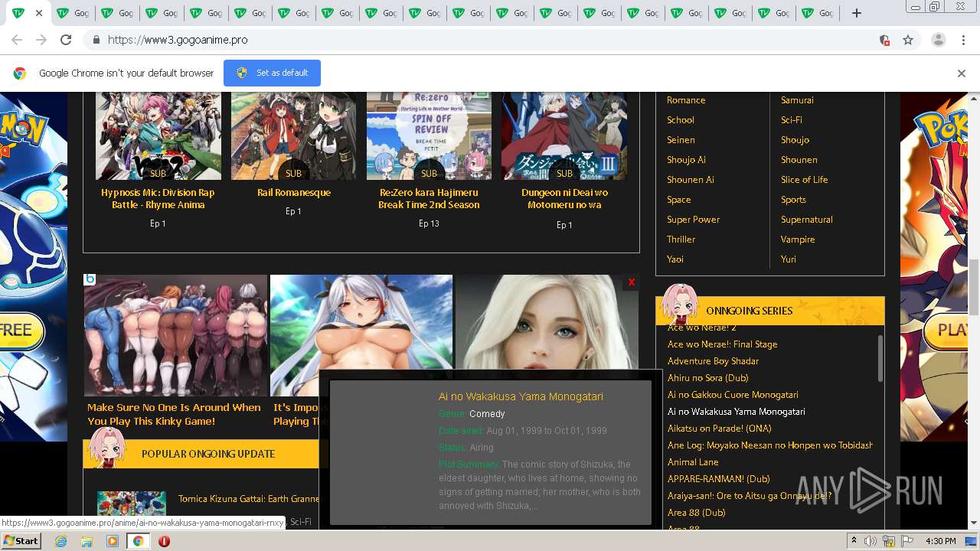Select the School genre
This screenshot has width=980, height=551.
coord(680,120)
